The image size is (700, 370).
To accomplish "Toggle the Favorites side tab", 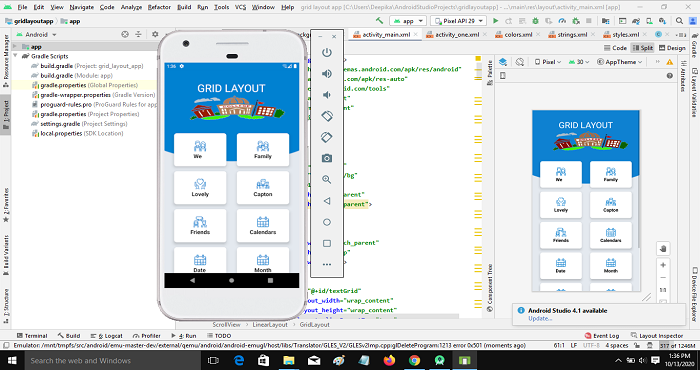I will (x=6, y=204).
